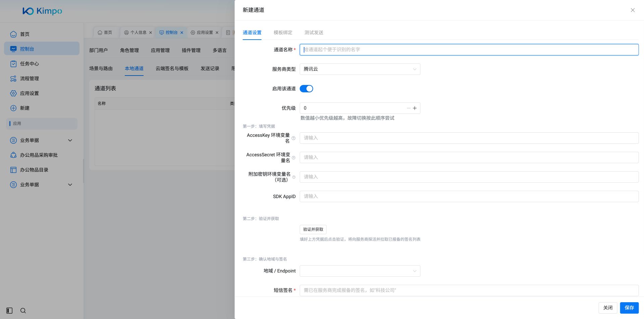Go to the 发送记录 tab
The width and height of the screenshot is (644, 319).
coord(210,69)
